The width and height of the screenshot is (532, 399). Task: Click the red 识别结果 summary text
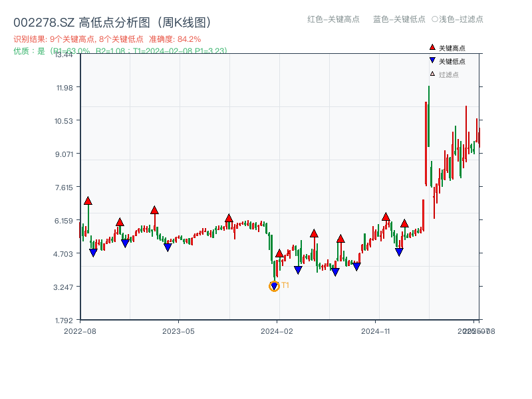point(107,39)
